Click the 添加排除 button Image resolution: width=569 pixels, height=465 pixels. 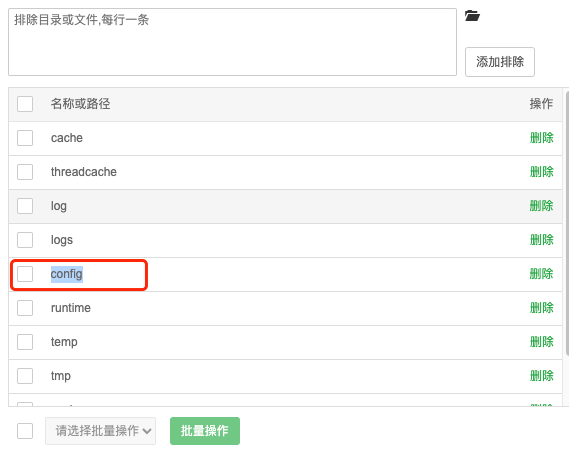[500, 62]
